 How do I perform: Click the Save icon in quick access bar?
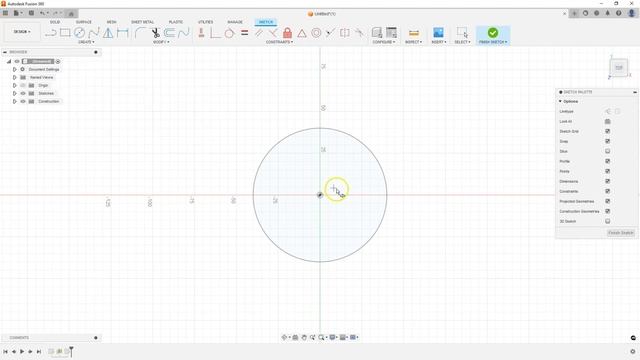31,13
